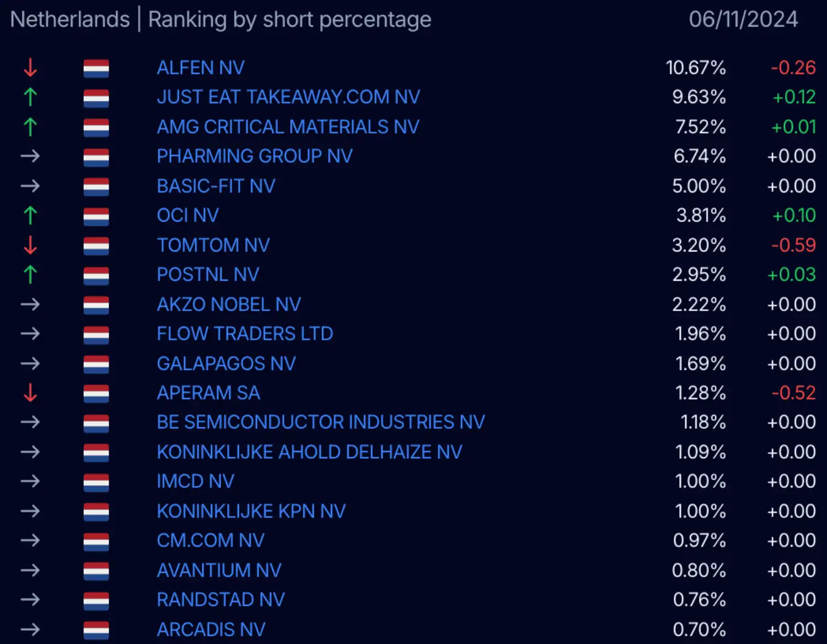
Task: Open the CM.COM NV link
Action: tap(211, 540)
